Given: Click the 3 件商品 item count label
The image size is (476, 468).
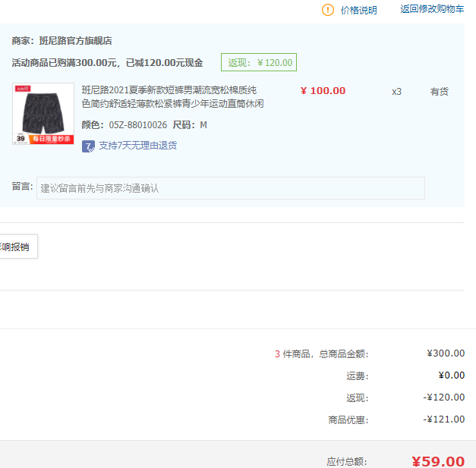Looking at the screenshot, I should [292, 354].
